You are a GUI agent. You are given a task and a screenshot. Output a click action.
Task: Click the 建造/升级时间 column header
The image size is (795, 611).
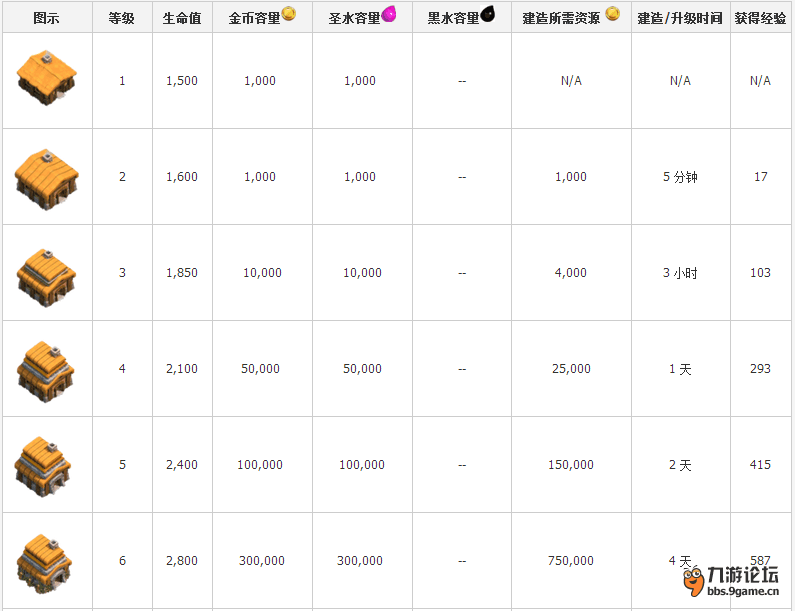[x=680, y=18]
